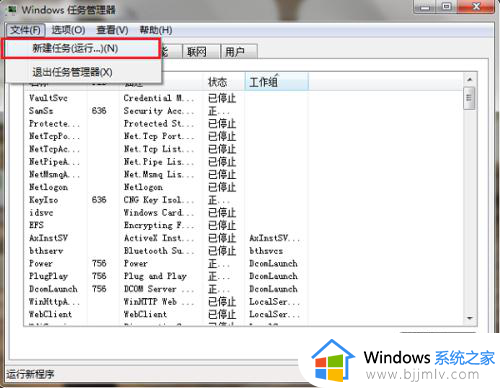Select the WebClient service name
500x388 pixels.
tap(50, 314)
